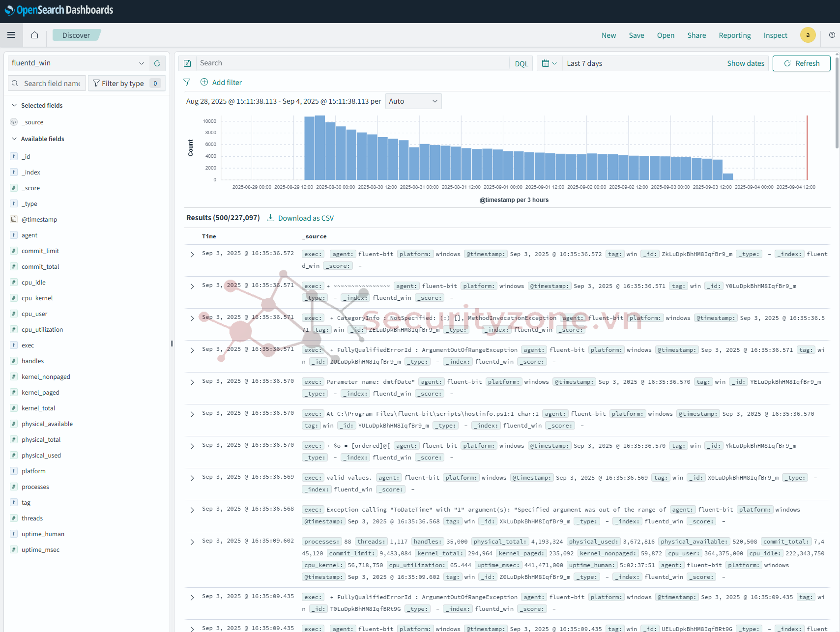Image resolution: width=840 pixels, height=632 pixels.
Task: Open the fluentd_win index pattern dropdown
Action: pyautogui.click(x=79, y=63)
